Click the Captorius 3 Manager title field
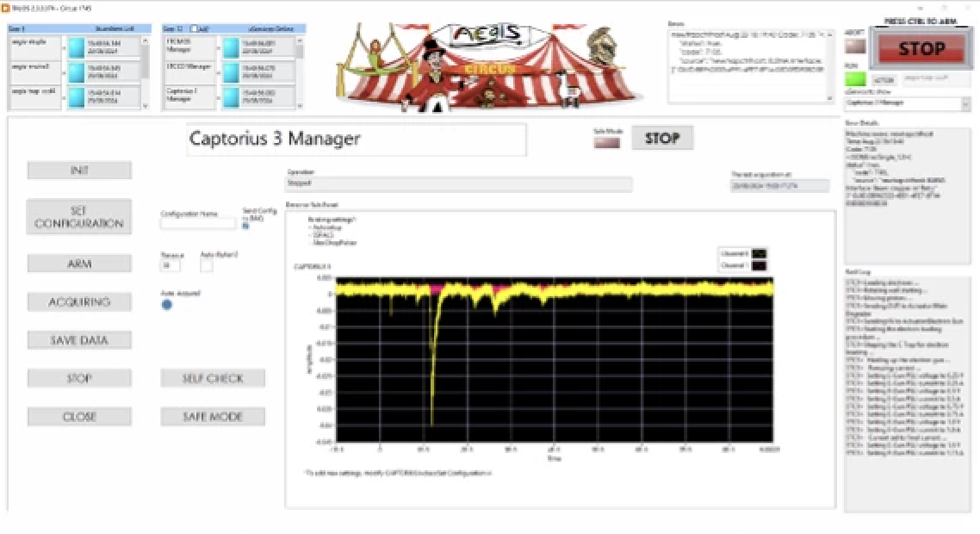The height and width of the screenshot is (534, 980). click(357, 139)
